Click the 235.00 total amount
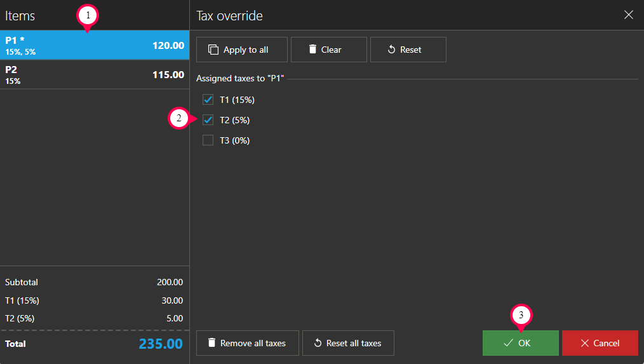 [x=161, y=344]
